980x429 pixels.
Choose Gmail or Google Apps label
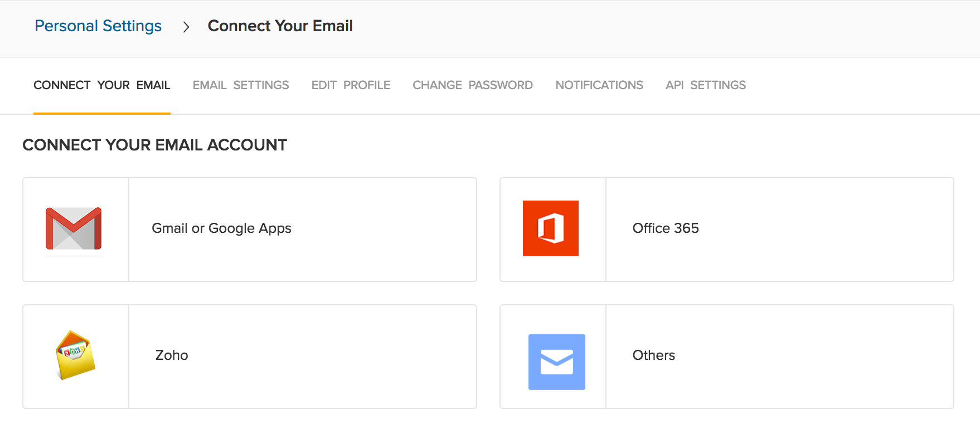tap(222, 228)
